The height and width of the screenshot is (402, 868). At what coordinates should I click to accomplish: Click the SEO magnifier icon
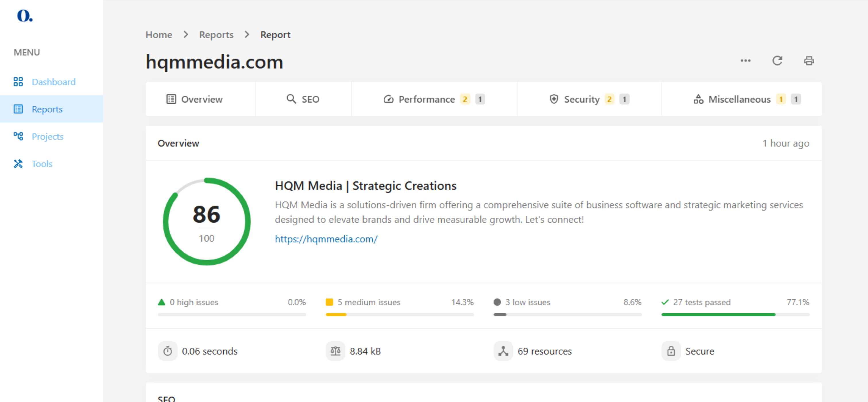click(x=291, y=99)
